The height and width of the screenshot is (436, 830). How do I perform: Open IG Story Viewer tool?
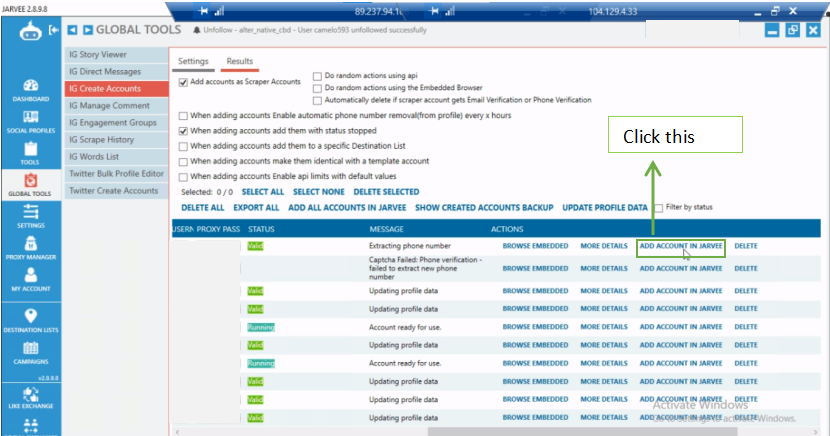116,54
